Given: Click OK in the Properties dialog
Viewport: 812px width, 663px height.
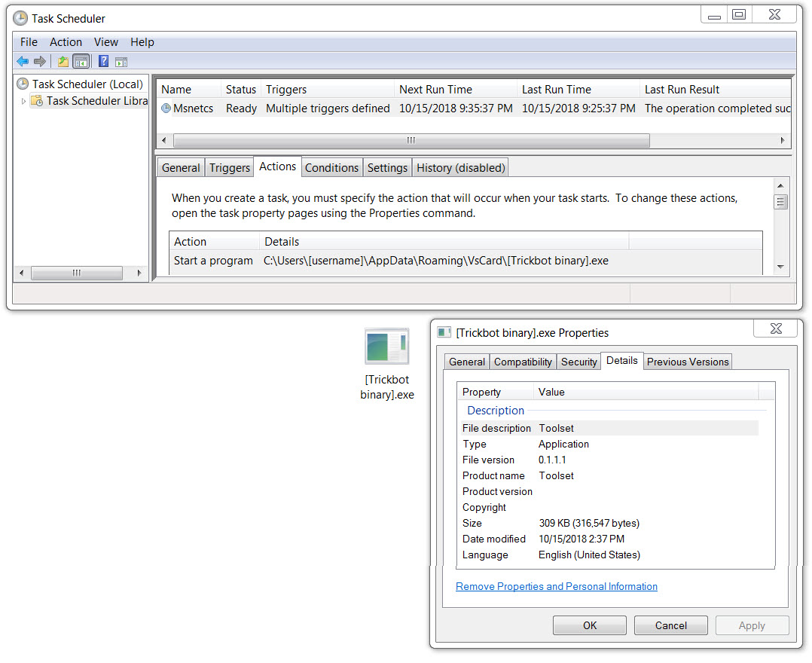Looking at the screenshot, I should [x=590, y=625].
